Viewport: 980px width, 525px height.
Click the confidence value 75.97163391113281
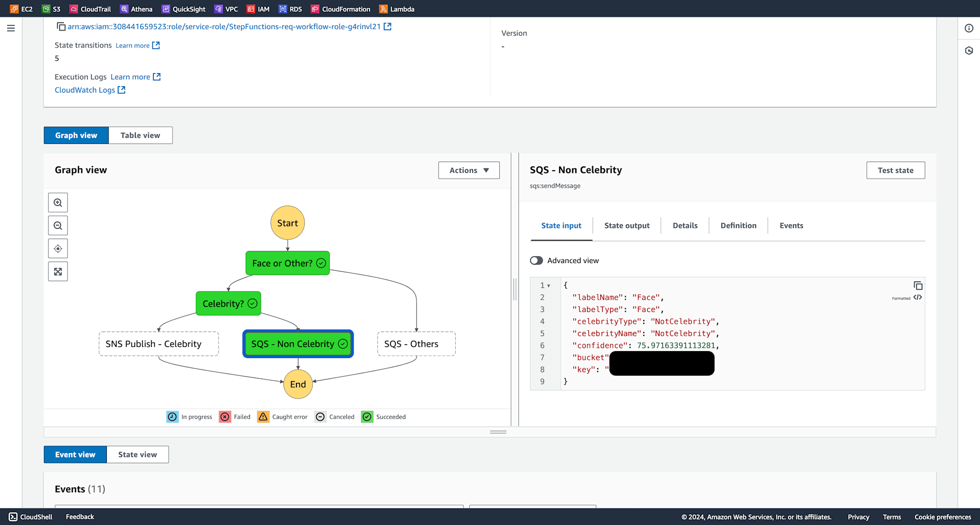coord(676,346)
